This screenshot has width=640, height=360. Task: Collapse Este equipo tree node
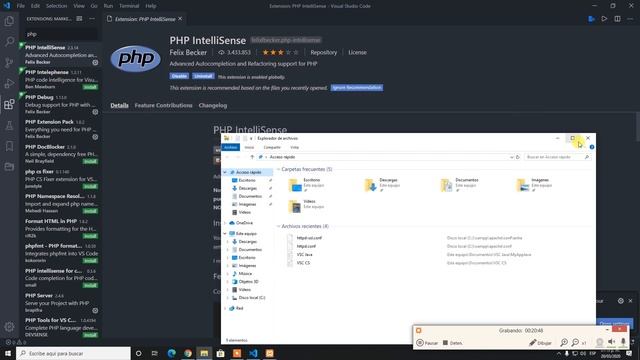(225, 233)
